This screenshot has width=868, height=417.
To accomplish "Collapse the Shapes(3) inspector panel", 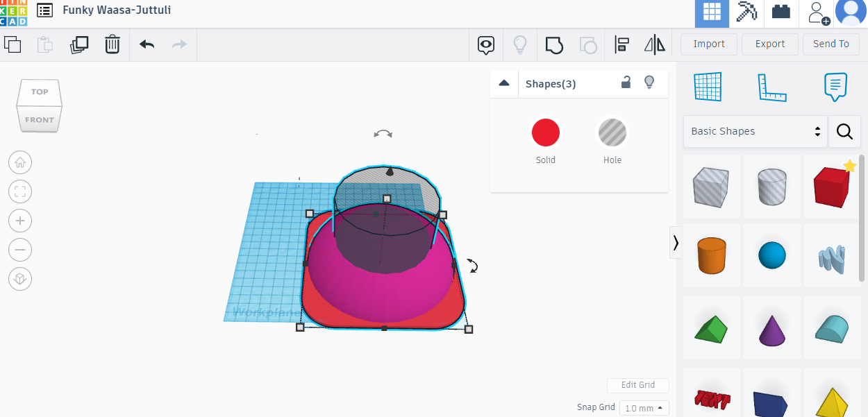I will (x=504, y=83).
